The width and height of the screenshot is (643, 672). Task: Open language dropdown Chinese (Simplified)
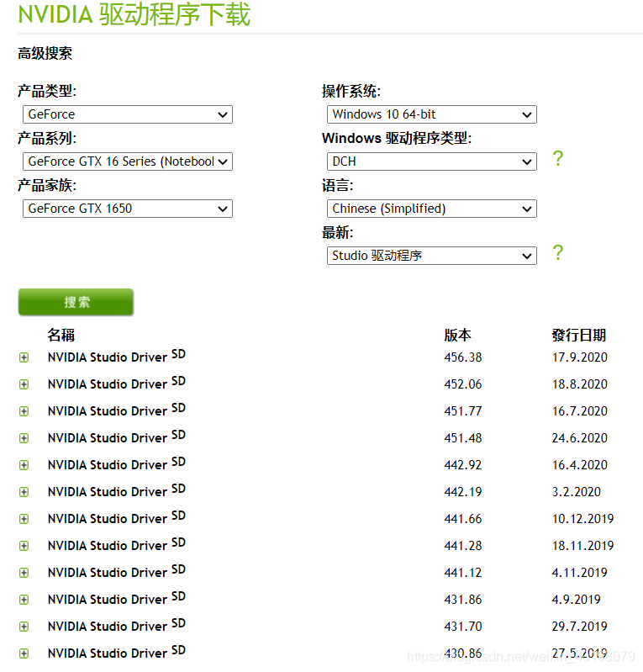click(x=432, y=209)
